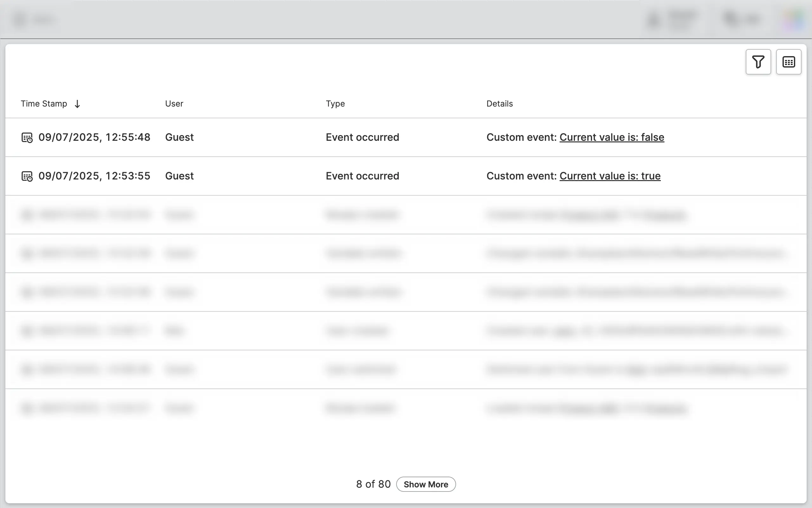
Task: Click Guest in the 12:53:55 row
Action: point(179,176)
